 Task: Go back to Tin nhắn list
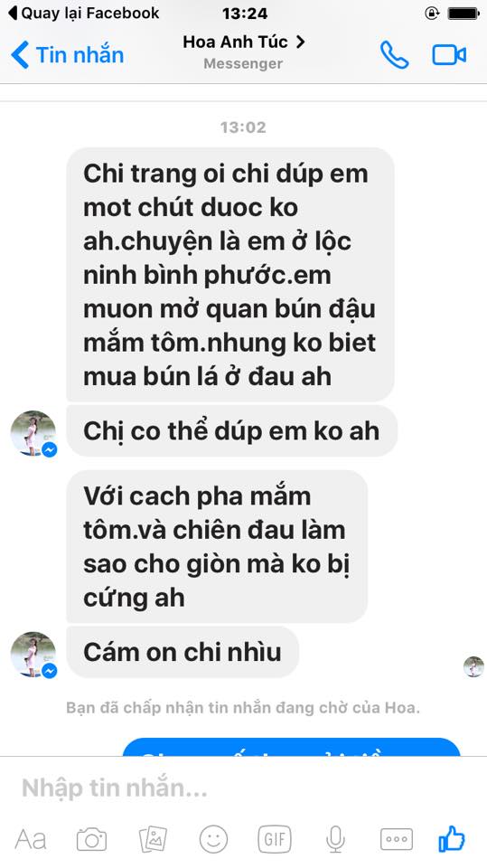[x=68, y=55]
